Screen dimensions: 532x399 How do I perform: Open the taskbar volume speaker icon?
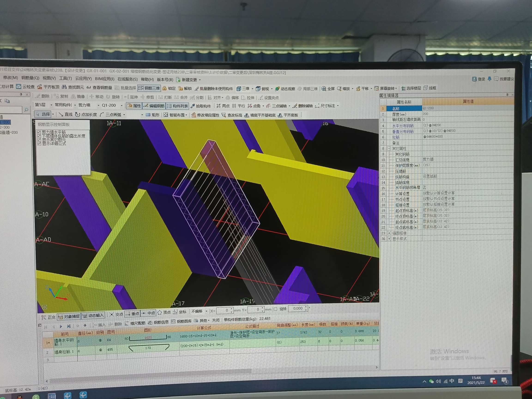[438, 381]
